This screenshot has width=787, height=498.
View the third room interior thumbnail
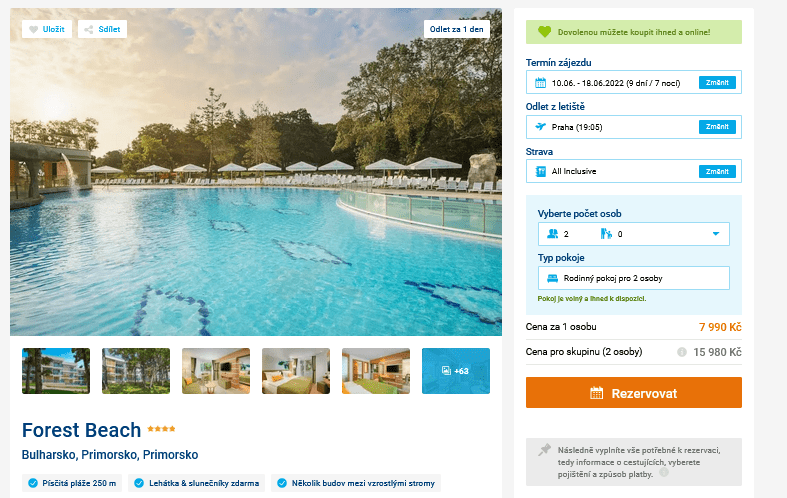(x=376, y=371)
